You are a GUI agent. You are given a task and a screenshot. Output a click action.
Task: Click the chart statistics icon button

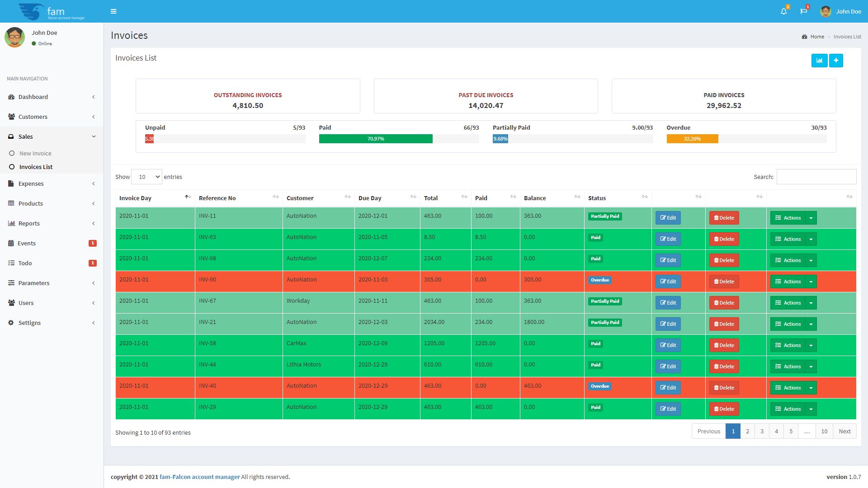pyautogui.click(x=819, y=61)
